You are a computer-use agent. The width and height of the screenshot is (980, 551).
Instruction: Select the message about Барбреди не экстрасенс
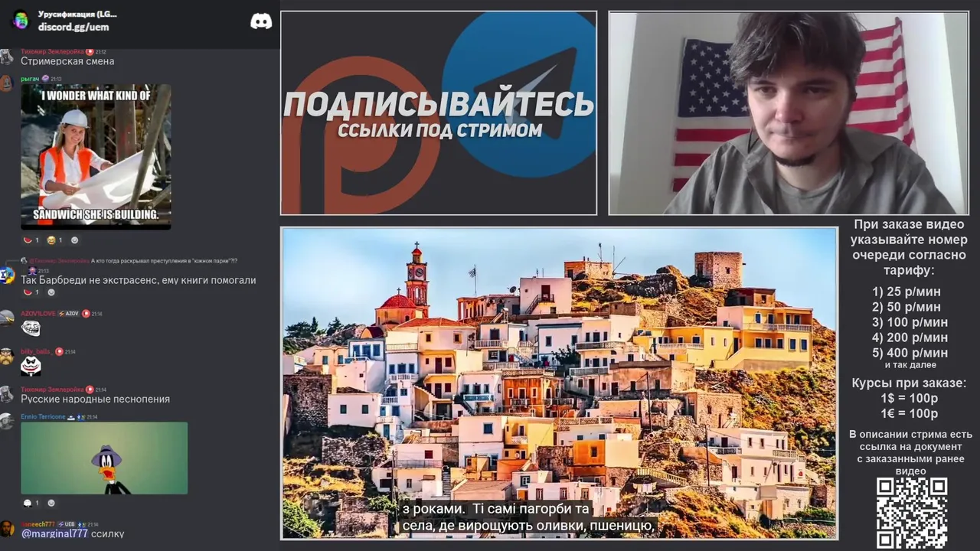138,280
